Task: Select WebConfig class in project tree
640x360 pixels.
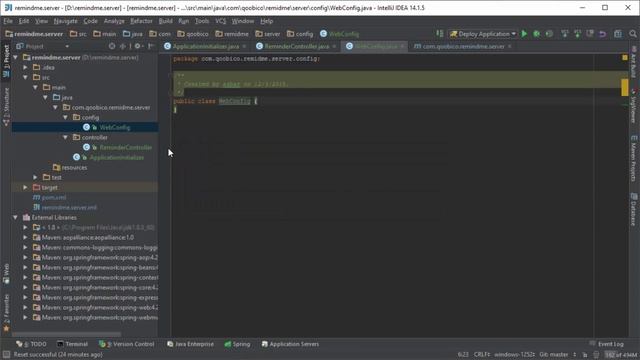Action: coord(115,127)
